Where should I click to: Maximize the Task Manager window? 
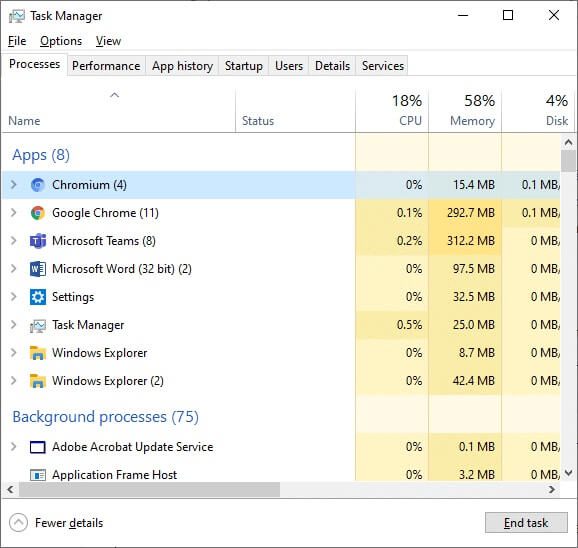coord(508,15)
